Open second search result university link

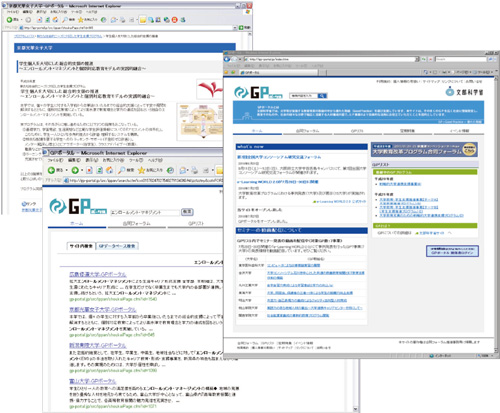coord(103,310)
